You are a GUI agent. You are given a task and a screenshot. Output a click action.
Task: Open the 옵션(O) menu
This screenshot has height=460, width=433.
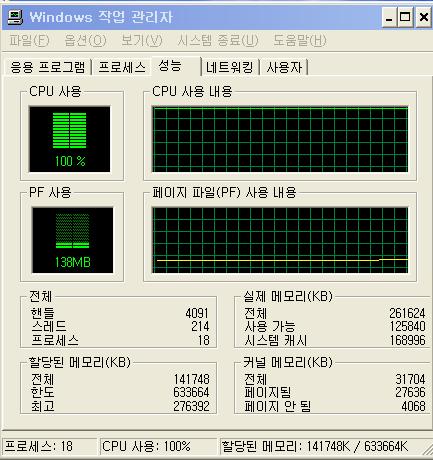[85, 41]
